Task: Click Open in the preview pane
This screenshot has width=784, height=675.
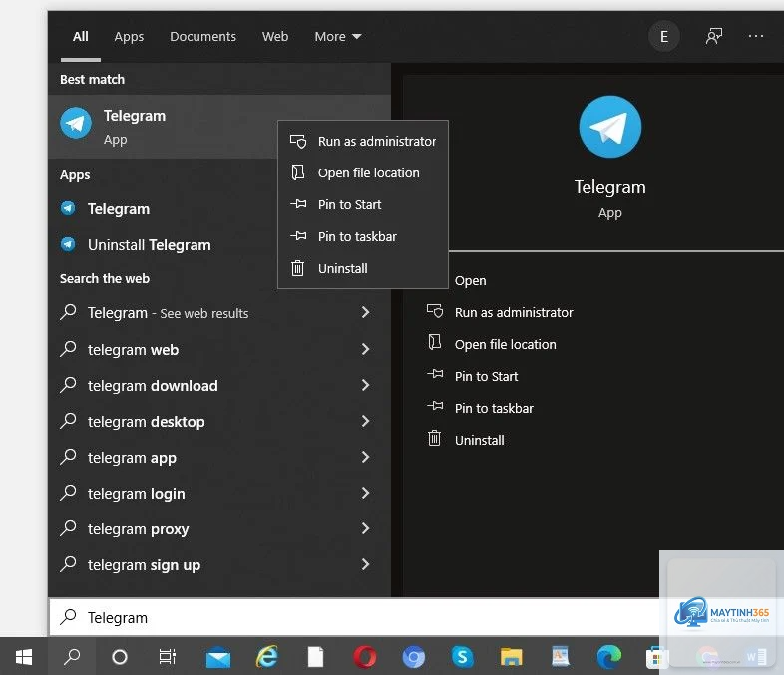Action: coord(470,281)
